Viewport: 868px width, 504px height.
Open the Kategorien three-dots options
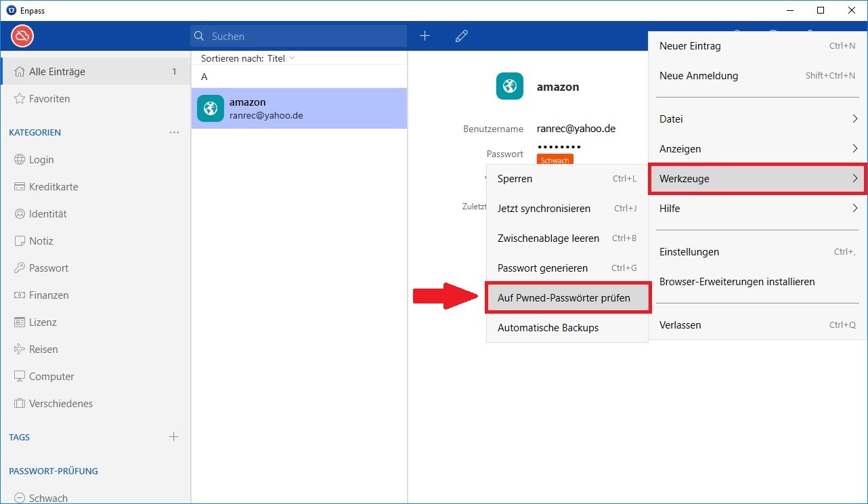click(x=174, y=132)
